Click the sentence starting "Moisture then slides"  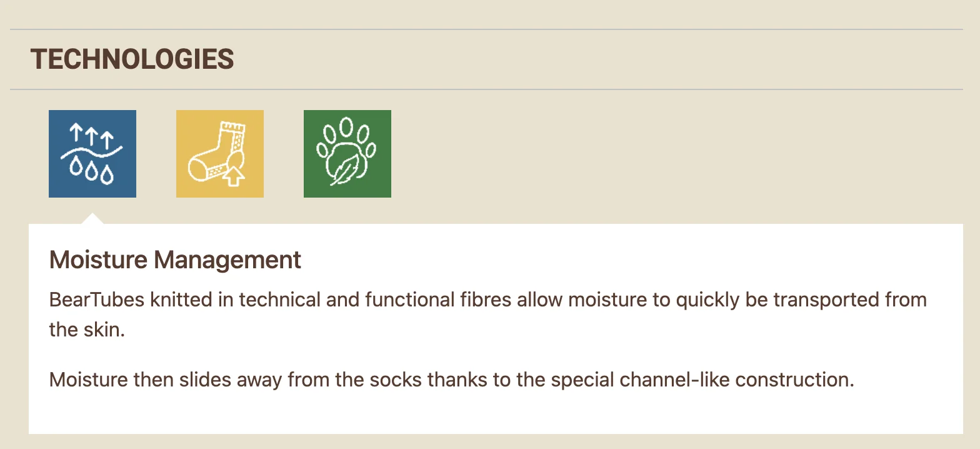click(x=451, y=380)
